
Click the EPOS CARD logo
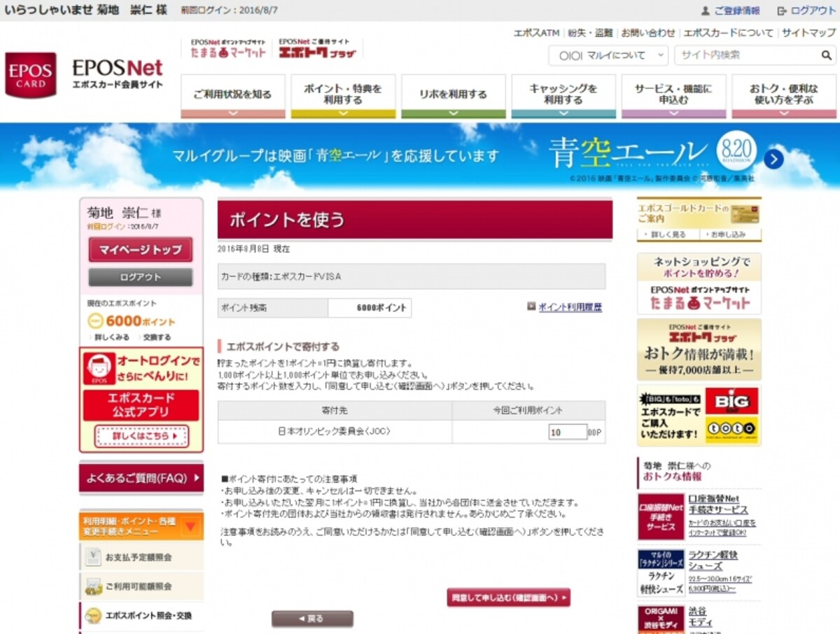point(31,75)
